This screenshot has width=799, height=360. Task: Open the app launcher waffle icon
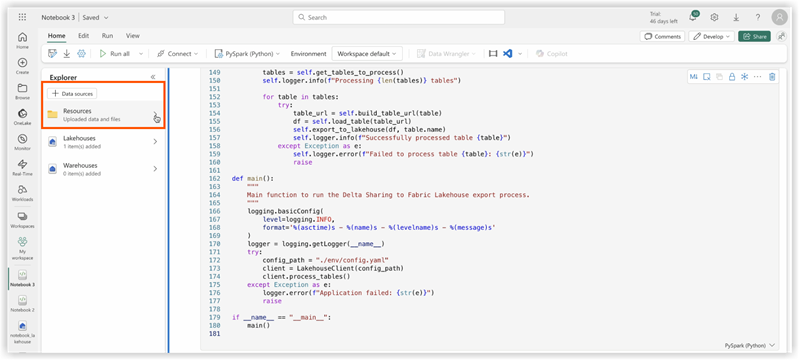[x=22, y=17]
